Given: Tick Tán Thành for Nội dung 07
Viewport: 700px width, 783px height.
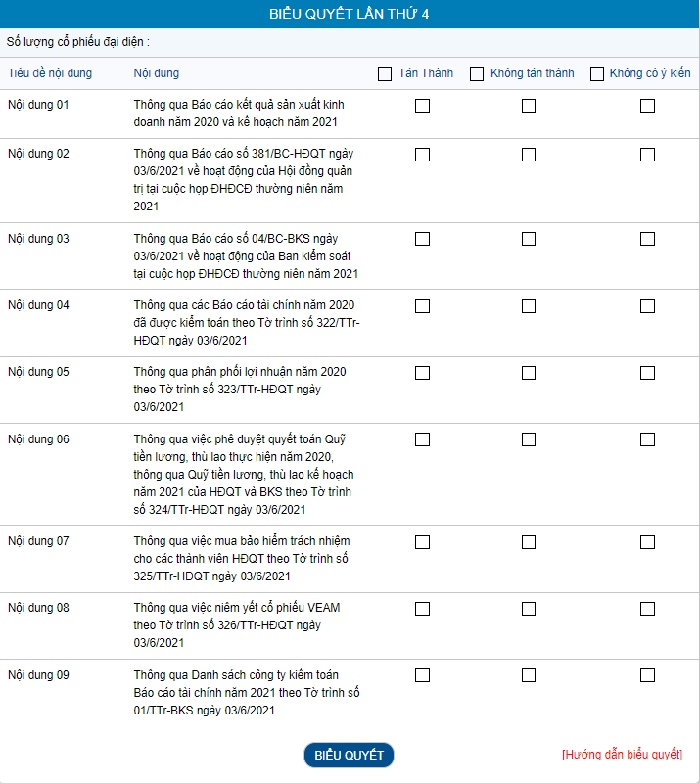Looking at the screenshot, I should coord(422,542).
